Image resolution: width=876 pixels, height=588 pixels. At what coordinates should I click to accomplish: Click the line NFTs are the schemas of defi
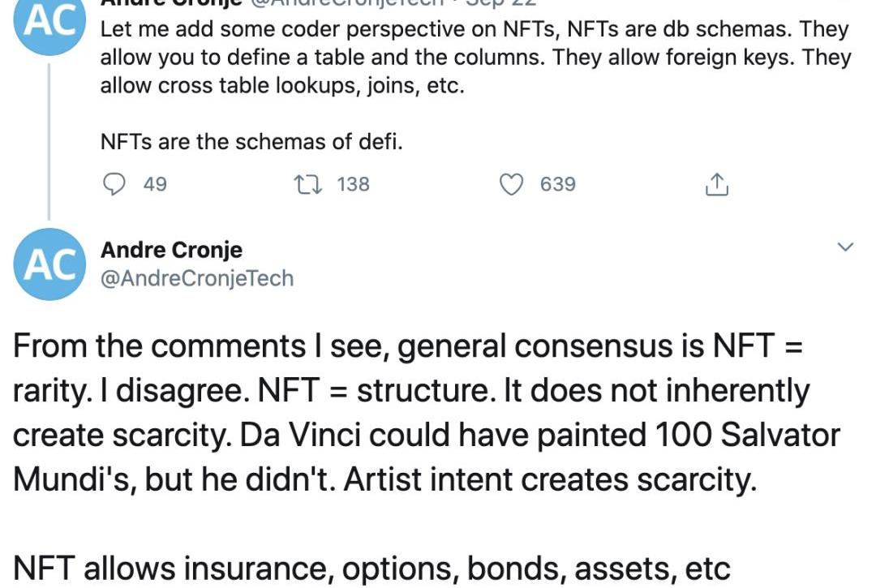pos(251,142)
